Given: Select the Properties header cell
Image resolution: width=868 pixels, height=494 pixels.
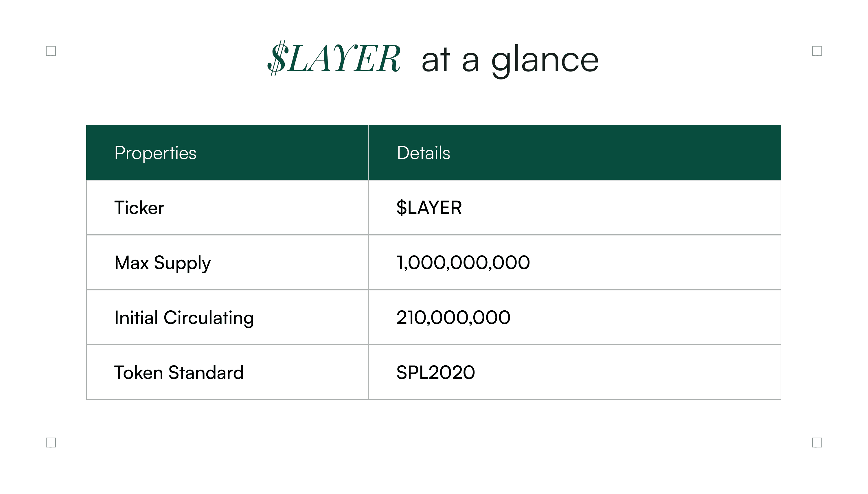Looking at the screenshot, I should (x=227, y=152).
